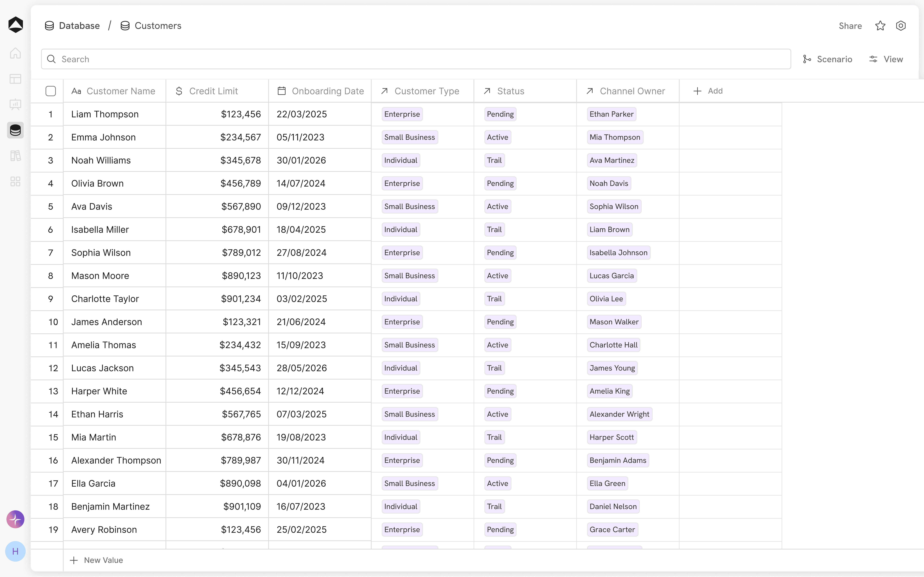The height and width of the screenshot is (577, 924).
Task: Click the Share button
Action: pyautogui.click(x=850, y=26)
